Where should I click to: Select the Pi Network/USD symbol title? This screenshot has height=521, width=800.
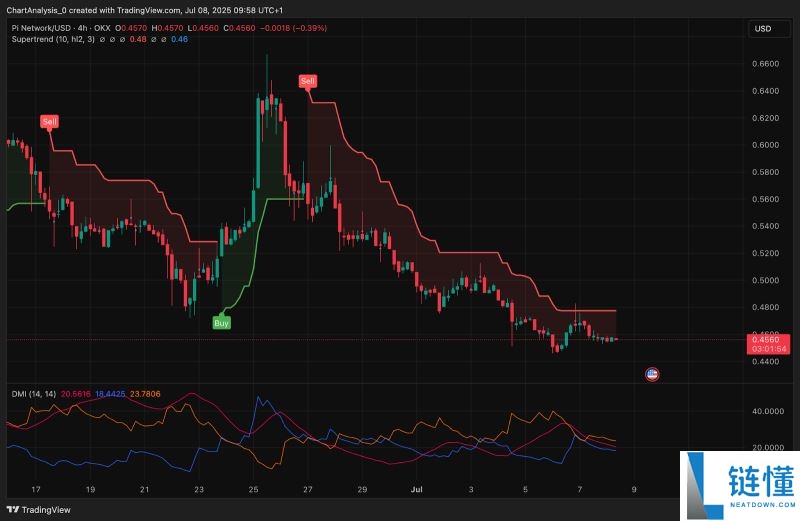tap(60, 27)
